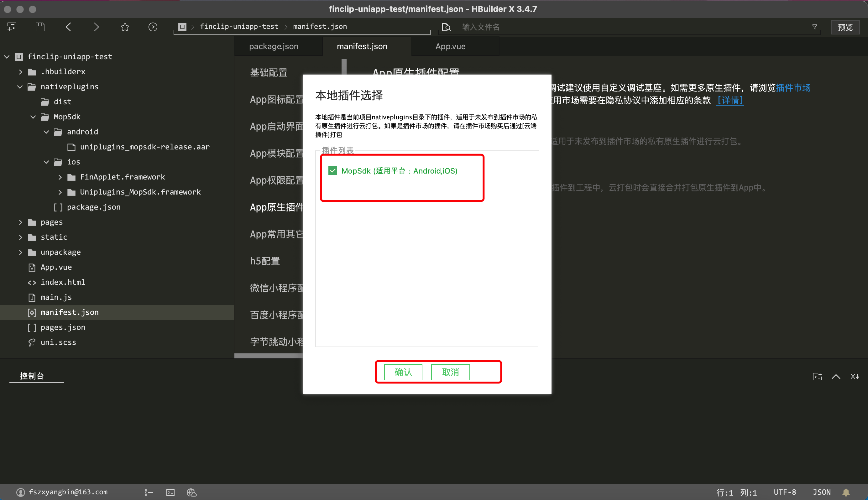The height and width of the screenshot is (500, 868).
Task: Open the 插件市场 link
Action: (793, 88)
